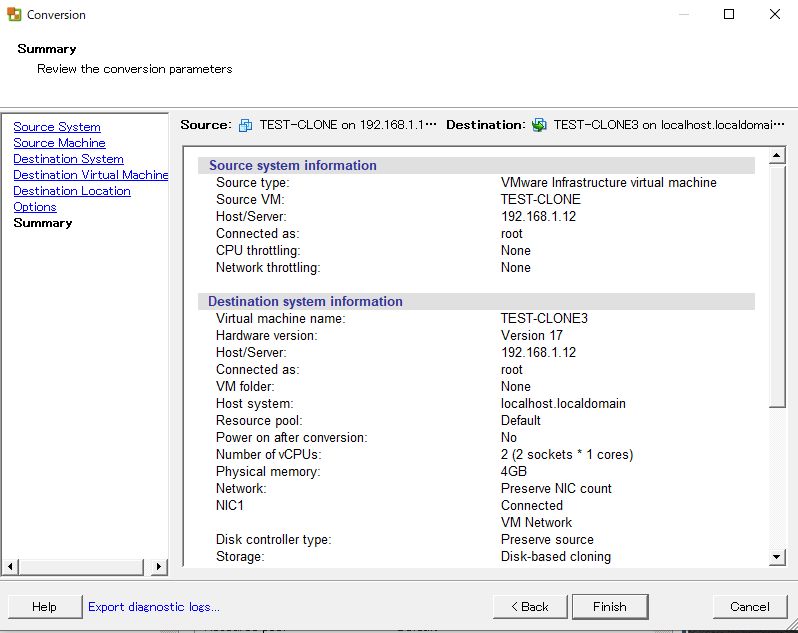Screen dimensions: 798x633
Task: Click Hardware version value Version 17
Action: point(532,335)
